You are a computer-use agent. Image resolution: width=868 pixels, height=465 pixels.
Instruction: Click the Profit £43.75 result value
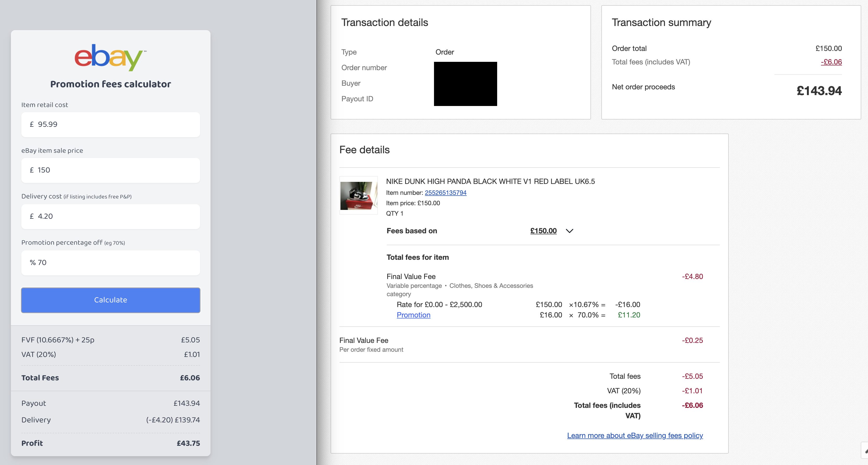188,443
